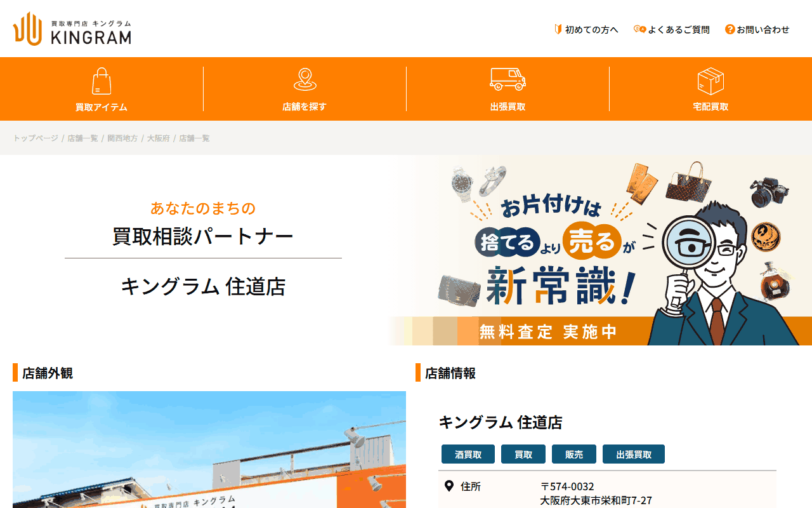This screenshot has width=812, height=508.
Task: Open the よくあるご質問 link
Action: (672, 29)
